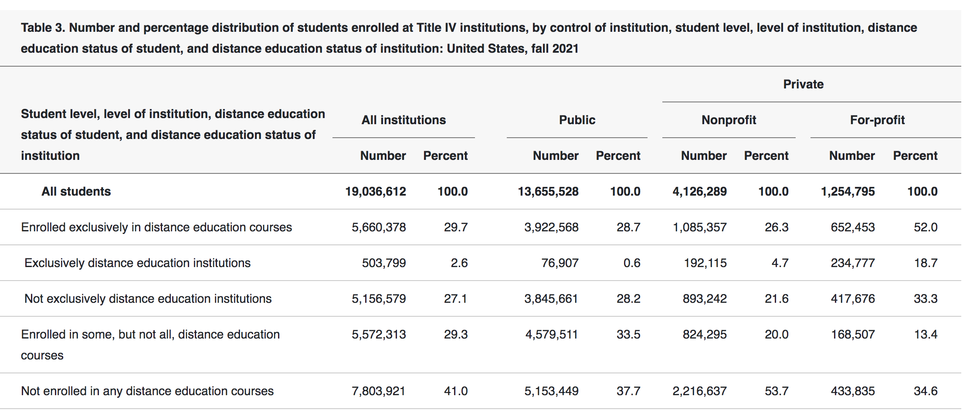This screenshot has width=980, height=420.
Task: Click the "Private" spanning header
Action: (x=803, y=84)
